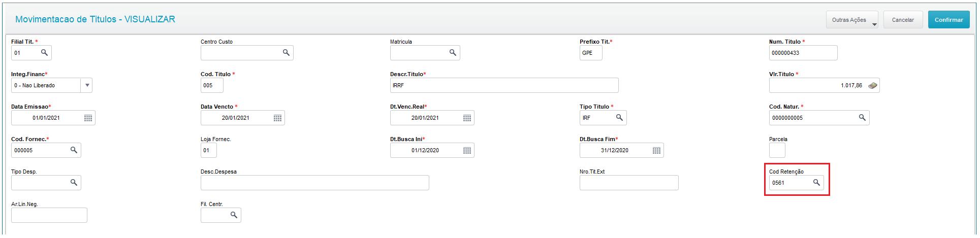Image resolution: width=980 pixels, height=238 pixels.
Task: Select the Num. Titulo input field
Action: (803, 53)
